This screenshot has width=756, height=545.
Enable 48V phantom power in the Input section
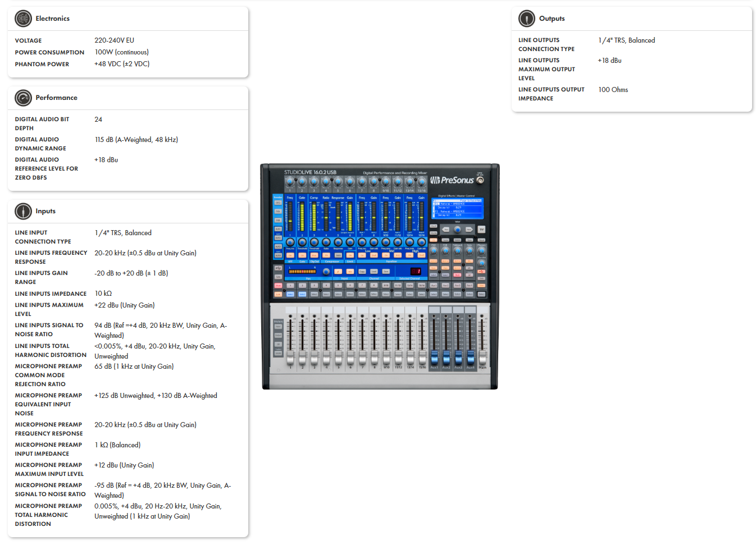pyautogui.click(x=350, y=272)
